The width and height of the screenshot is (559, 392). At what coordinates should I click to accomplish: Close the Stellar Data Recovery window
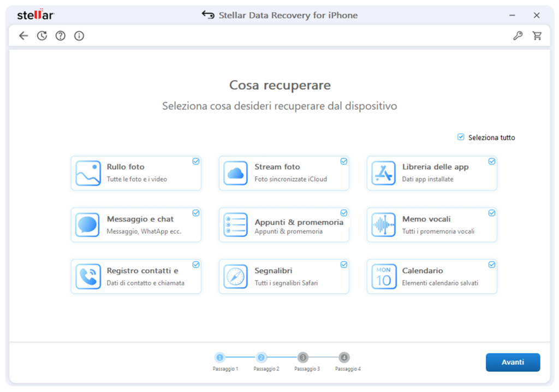point(537,15)
